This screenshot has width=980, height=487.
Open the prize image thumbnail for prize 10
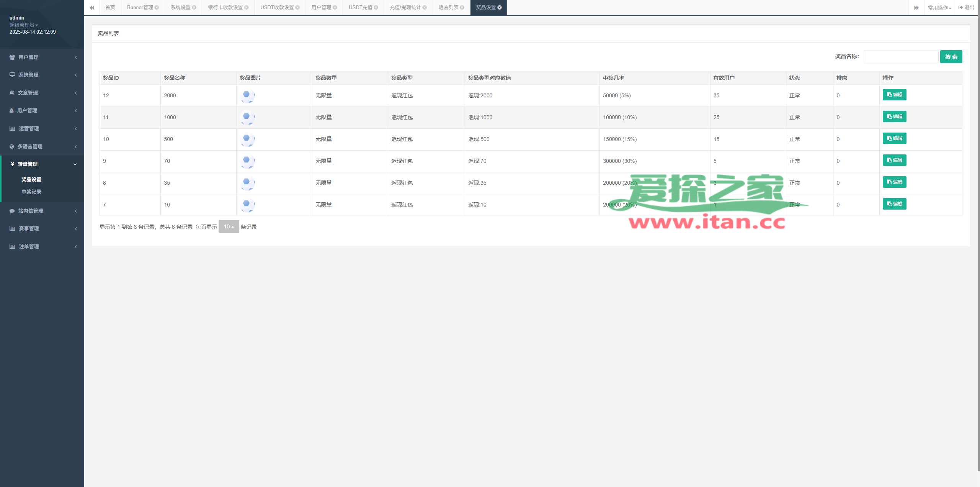[247, 205]
